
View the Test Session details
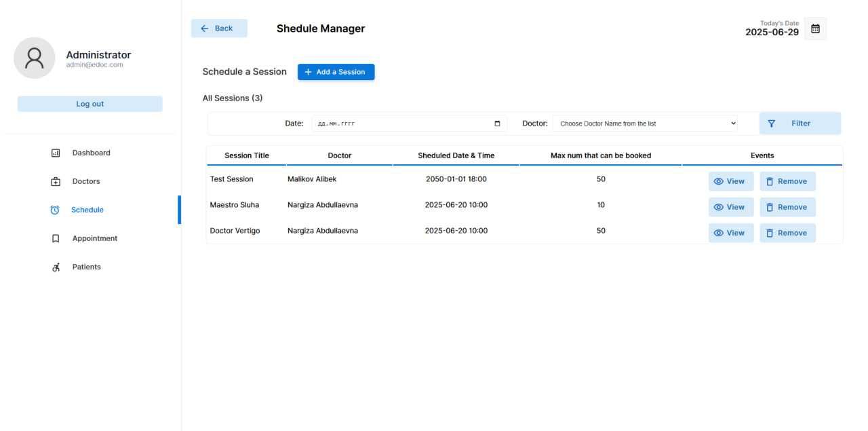point(731,181)
